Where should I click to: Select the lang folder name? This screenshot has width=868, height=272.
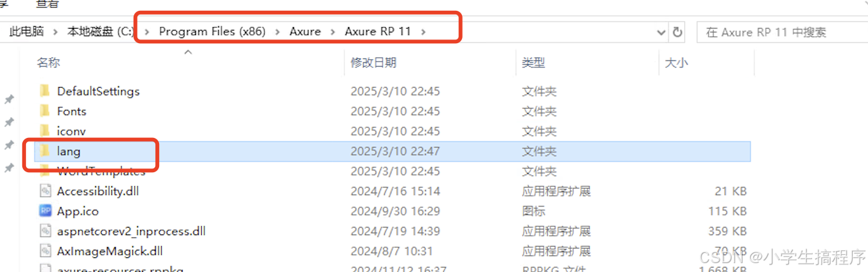69,151
